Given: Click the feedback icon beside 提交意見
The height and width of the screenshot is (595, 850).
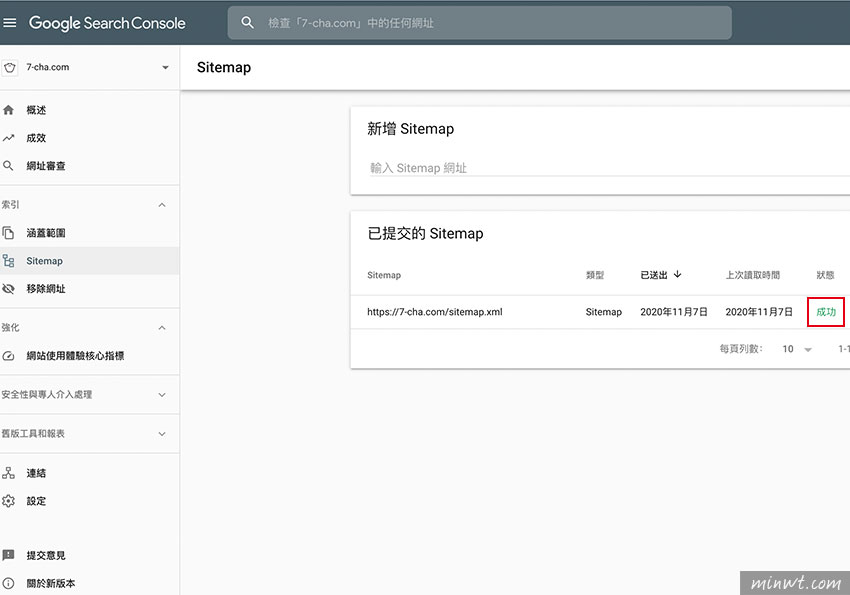Looking at the screenshot, I should click(x=8, y=555).
